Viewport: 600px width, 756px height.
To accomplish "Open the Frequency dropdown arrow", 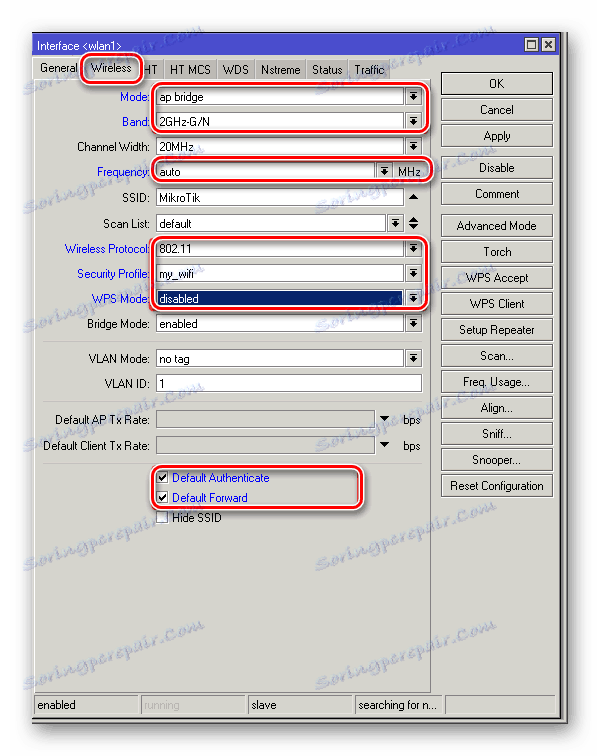I will click(384, 172).
